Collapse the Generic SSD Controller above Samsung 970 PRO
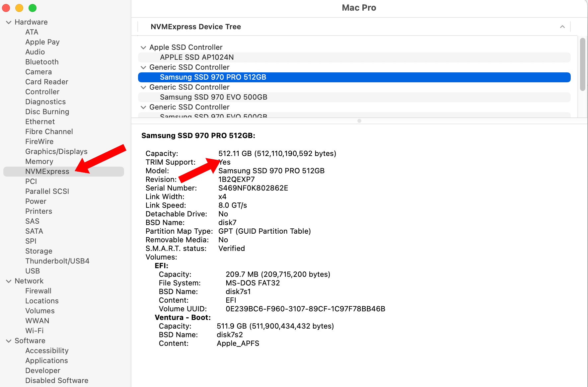Screen dimensions: 588x387 (x=143, y=67)
